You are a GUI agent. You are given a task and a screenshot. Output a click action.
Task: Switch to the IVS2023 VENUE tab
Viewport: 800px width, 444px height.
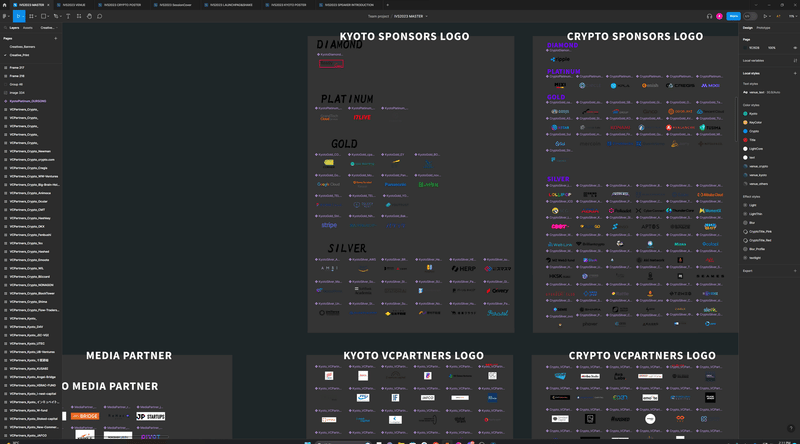[x=73, y=5]
